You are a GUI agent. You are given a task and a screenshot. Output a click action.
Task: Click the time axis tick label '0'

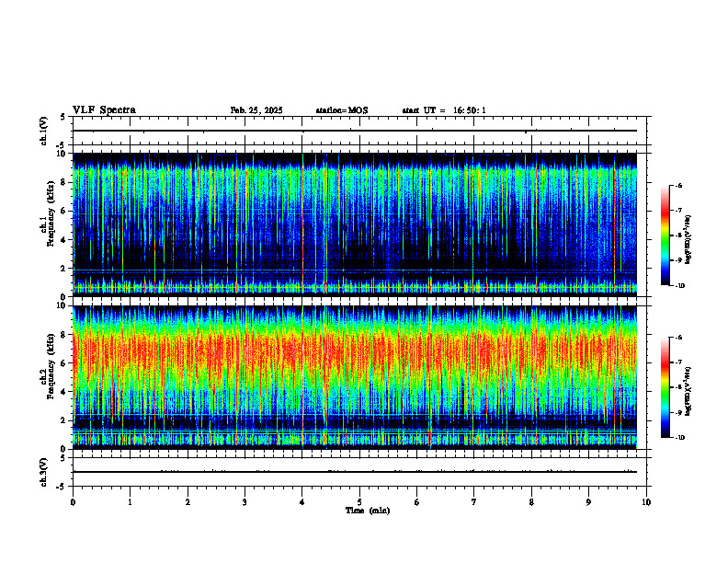73,502
